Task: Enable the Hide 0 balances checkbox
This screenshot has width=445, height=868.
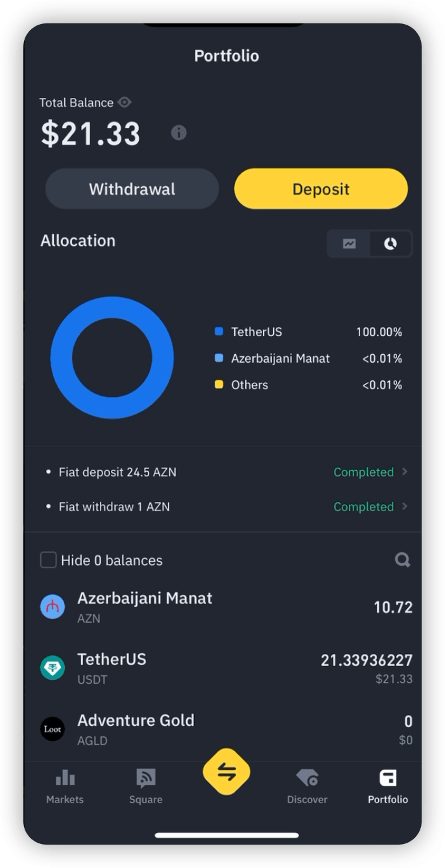Action: click(49, 560)
